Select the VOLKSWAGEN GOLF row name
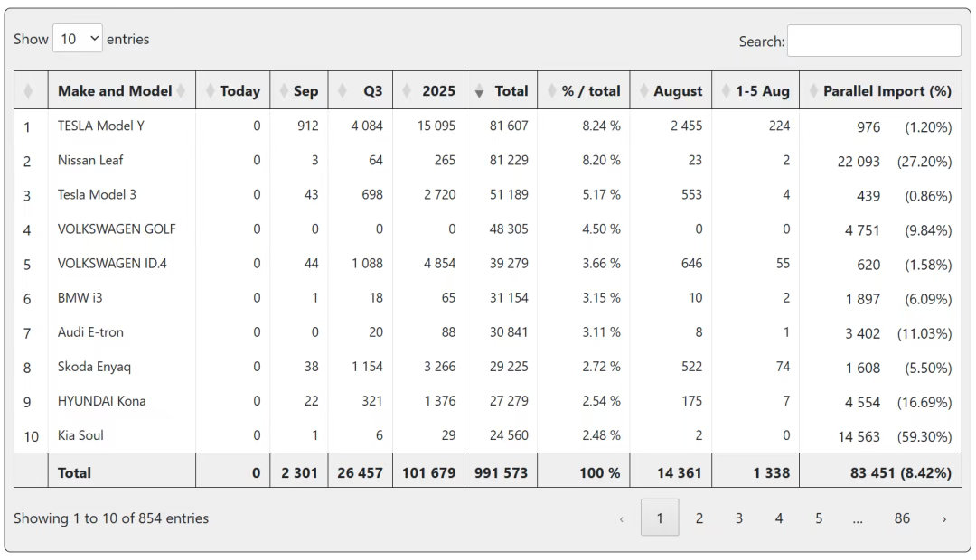This screenshot has width=976, height=560. [x=117, y=229]
